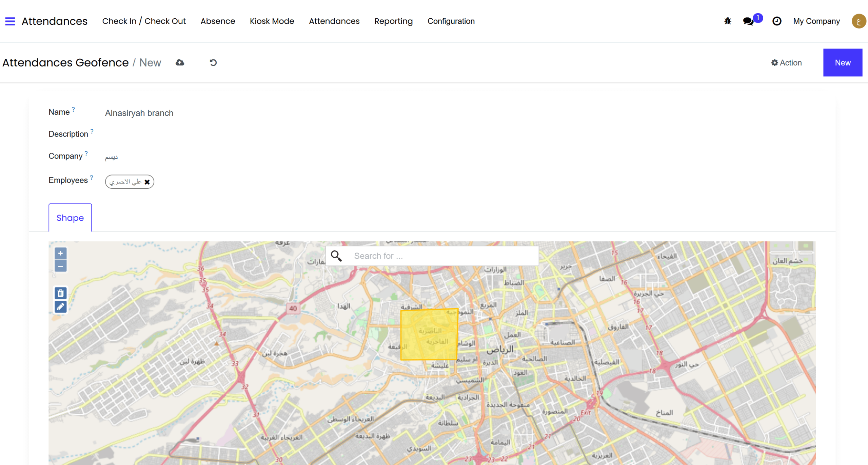
Task: Open the My Company switcher
Action: click(x=816, y=21)
